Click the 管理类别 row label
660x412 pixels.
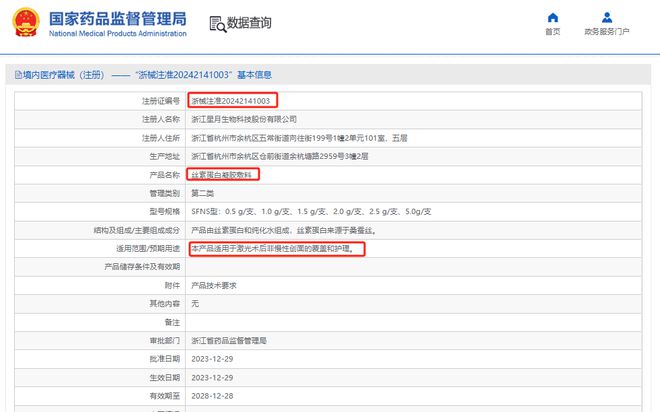pyautogui.click(x=165, y=193)
